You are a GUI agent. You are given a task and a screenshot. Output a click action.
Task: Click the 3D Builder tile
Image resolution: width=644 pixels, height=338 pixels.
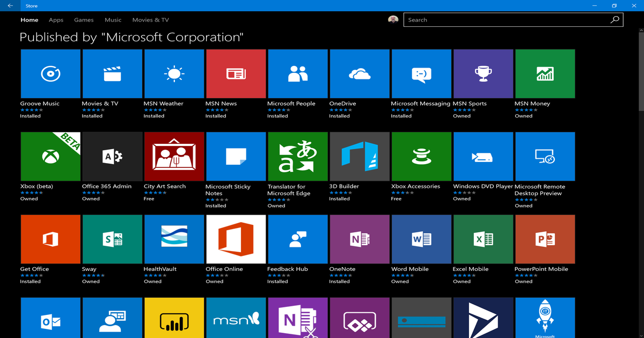359,156
